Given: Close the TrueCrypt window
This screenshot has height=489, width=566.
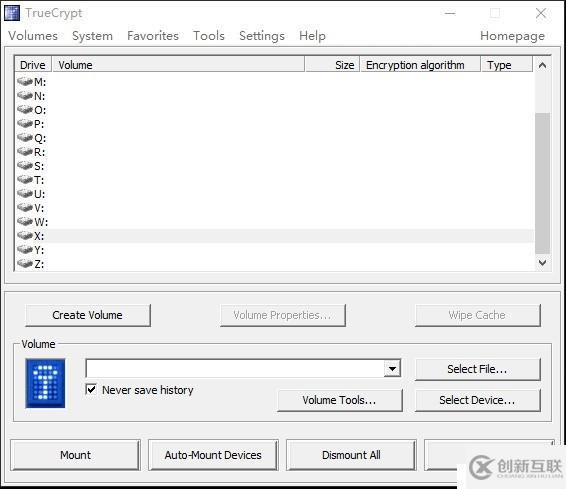Looking at the screenshot, I should (x=541, y=13).
